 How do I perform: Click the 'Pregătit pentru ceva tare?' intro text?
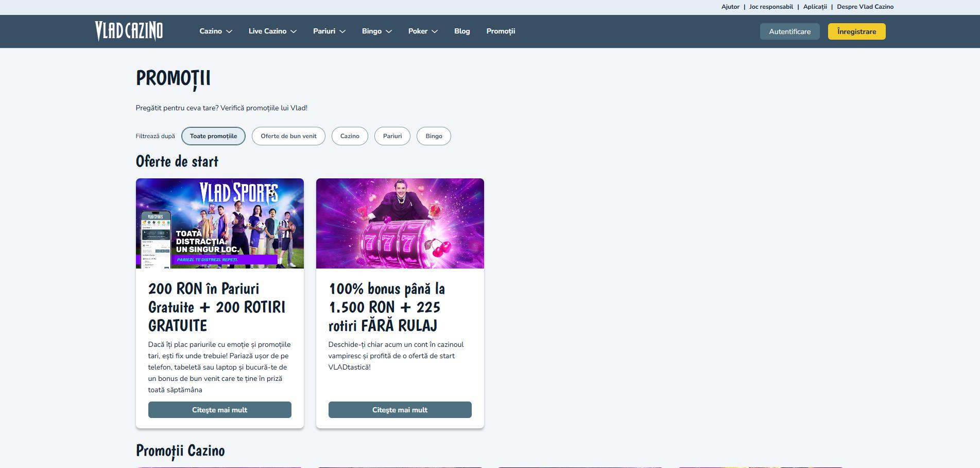click(221, 108)
